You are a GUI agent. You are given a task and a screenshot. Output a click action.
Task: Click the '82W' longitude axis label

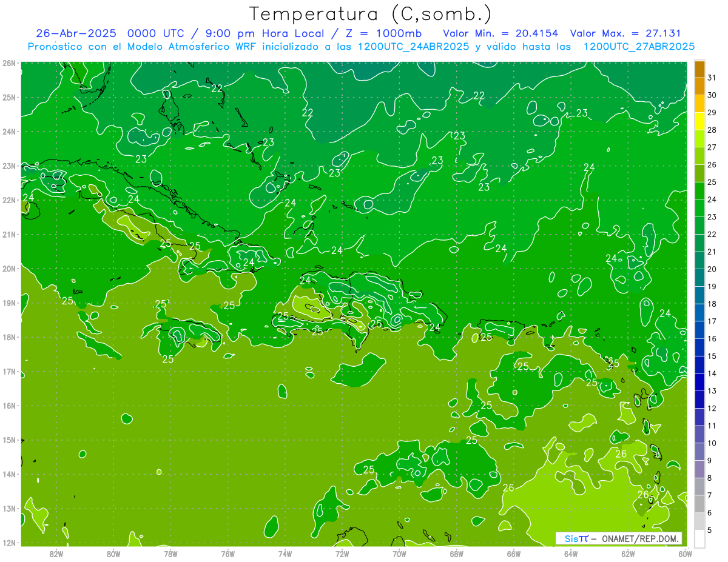(x=56, y=553)
